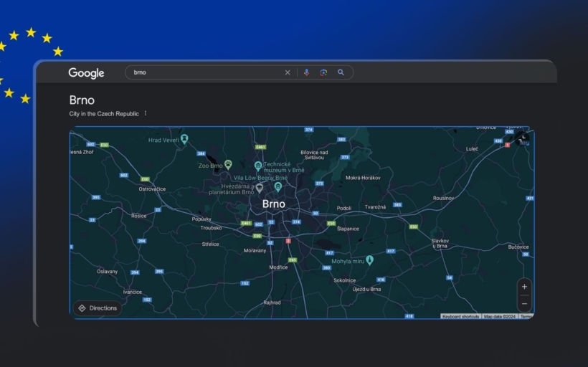The width and height of the screenshot is (588, 367).
Task: Click the Google logo
Action: pyautogui.click(x=86, y=73)
